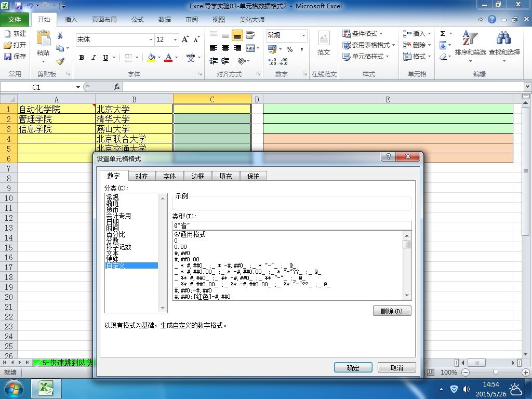Switch to the 字体 dialog tab

tap(169, 176)
